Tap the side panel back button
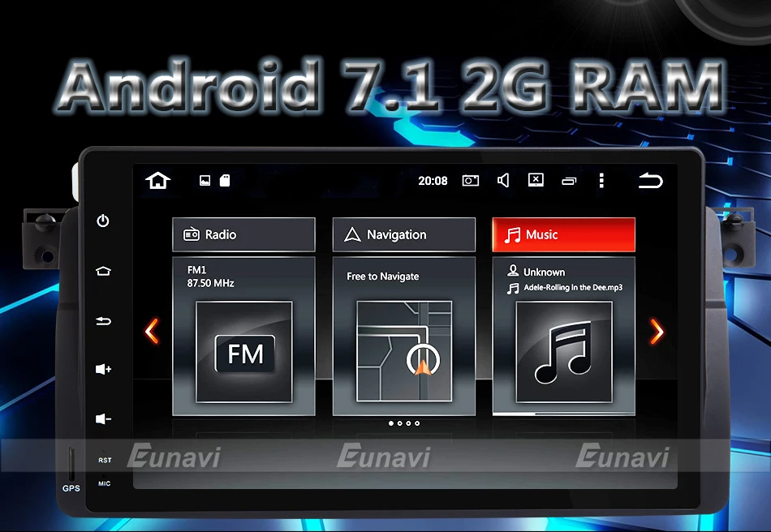The image size is (771, 532). (x=103, y=321)
